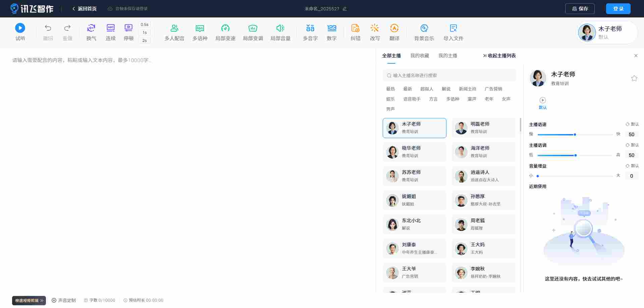Filter anchors by the 方言 dialect tag

433,99
